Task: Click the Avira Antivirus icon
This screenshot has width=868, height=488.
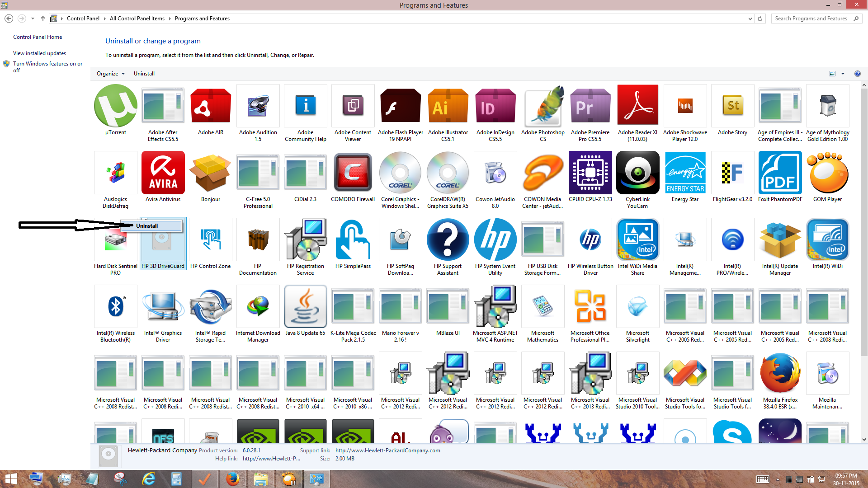Action: click(163, 173)
